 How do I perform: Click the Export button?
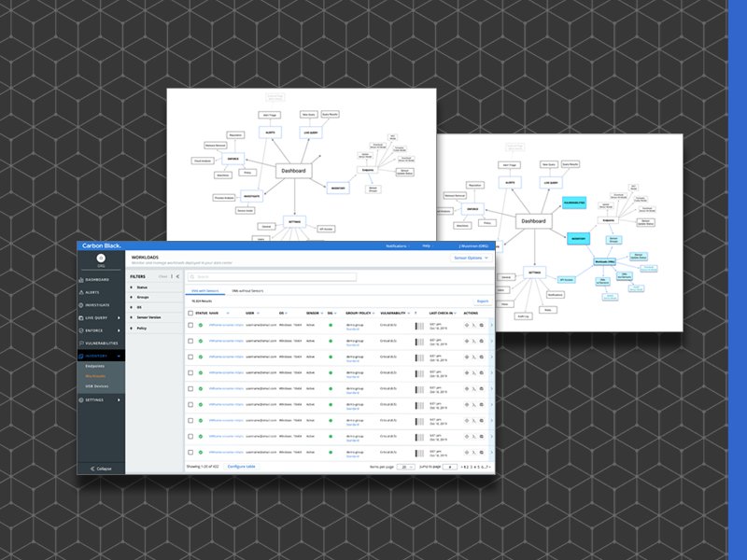[x=483, y=301]
